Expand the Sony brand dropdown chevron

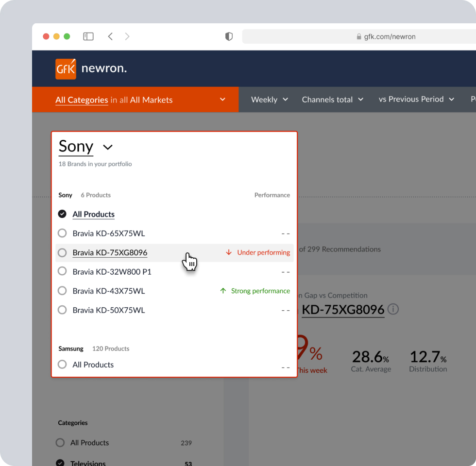(x=108, y=147)
